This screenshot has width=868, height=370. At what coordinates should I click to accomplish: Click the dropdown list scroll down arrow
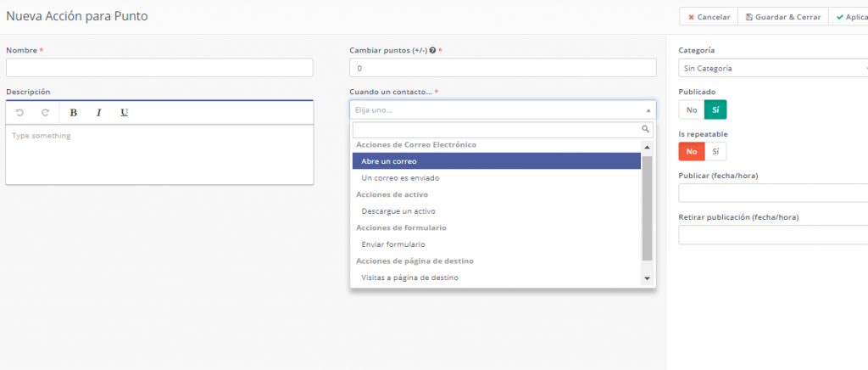click(x=647, y=278)
